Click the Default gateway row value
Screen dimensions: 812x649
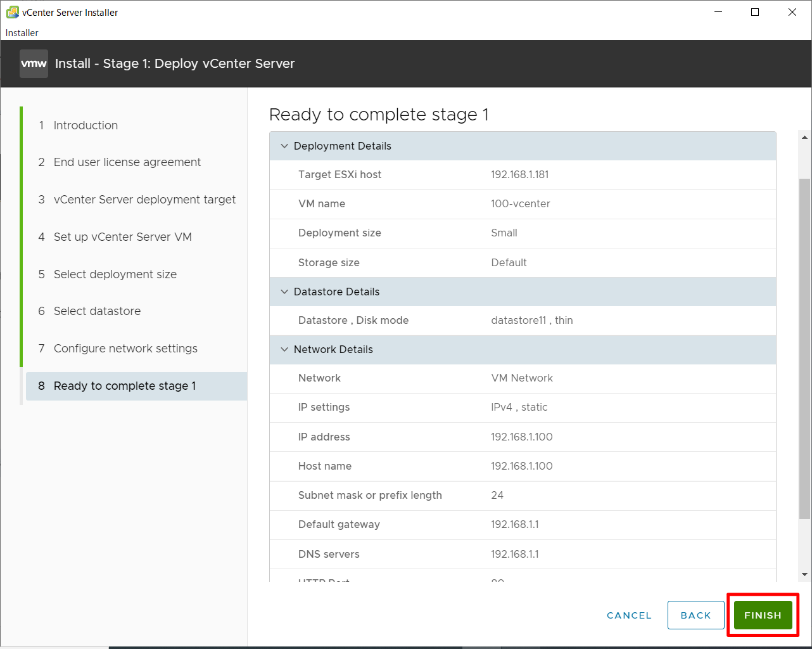[x=514, y=525]
